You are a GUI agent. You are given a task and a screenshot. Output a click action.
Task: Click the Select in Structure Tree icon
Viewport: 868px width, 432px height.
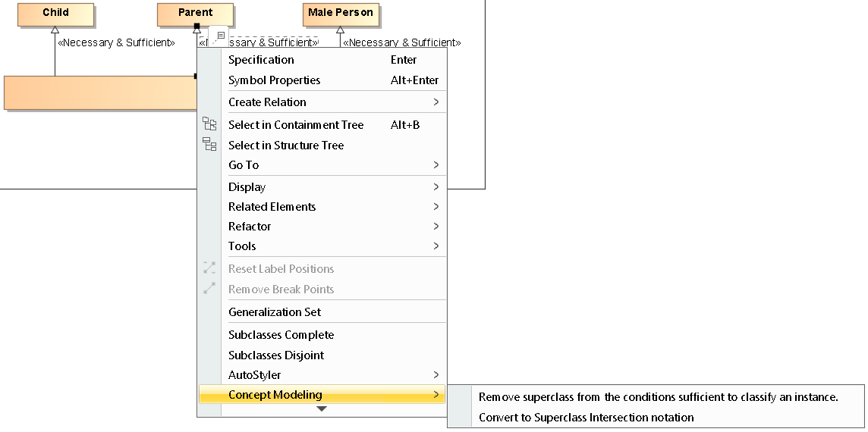coord(209,145)
